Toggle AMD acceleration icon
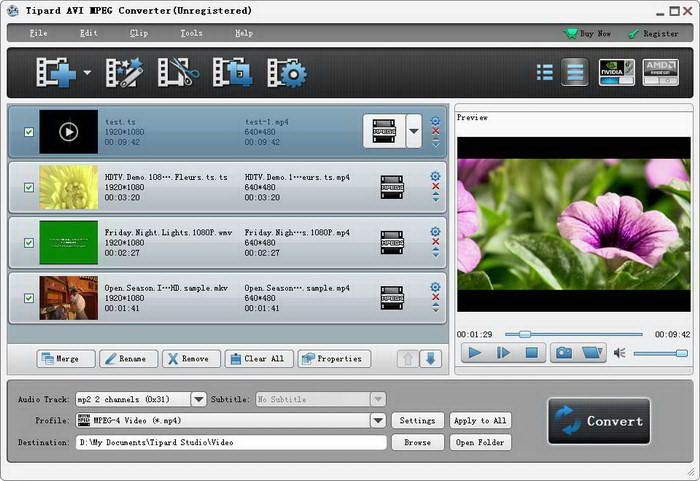Screen dimensions: 700x481 point(660,72)
